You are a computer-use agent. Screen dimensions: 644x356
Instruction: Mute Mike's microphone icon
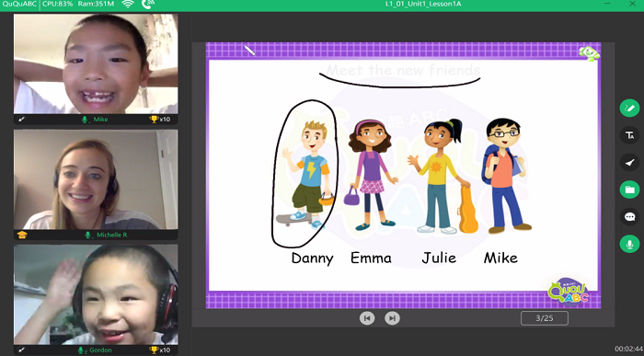pyautogui.click(x=85, y=120)
